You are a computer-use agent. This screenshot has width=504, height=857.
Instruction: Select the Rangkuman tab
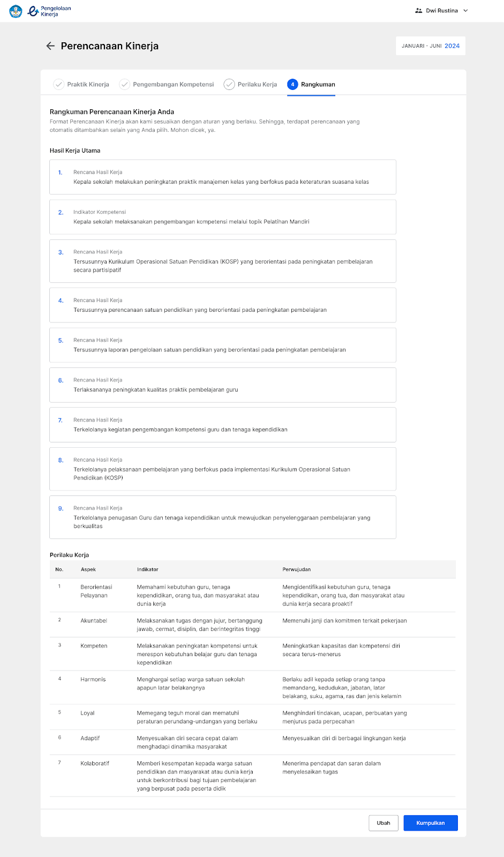coord(311,84)
